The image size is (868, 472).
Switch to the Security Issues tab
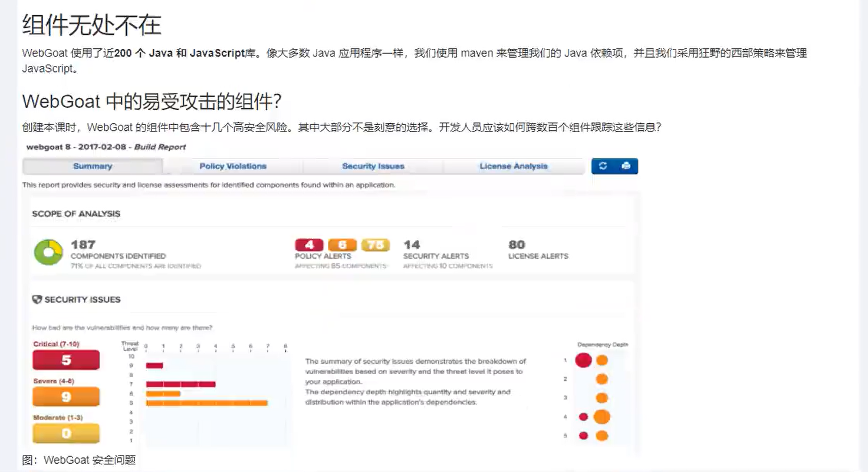pos(373,166)
